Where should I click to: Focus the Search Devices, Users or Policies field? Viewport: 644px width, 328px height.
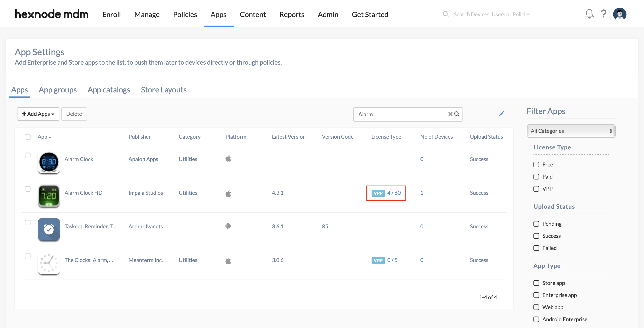(492, 14)
